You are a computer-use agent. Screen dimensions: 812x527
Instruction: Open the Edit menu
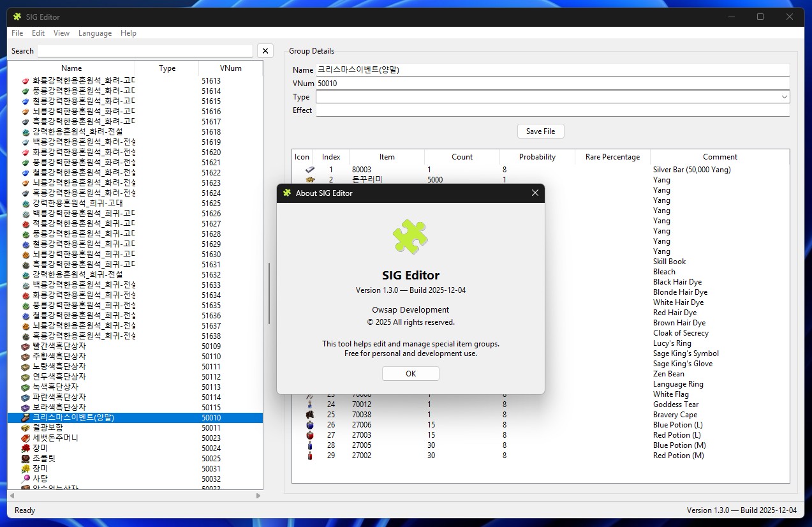[38, 33]
